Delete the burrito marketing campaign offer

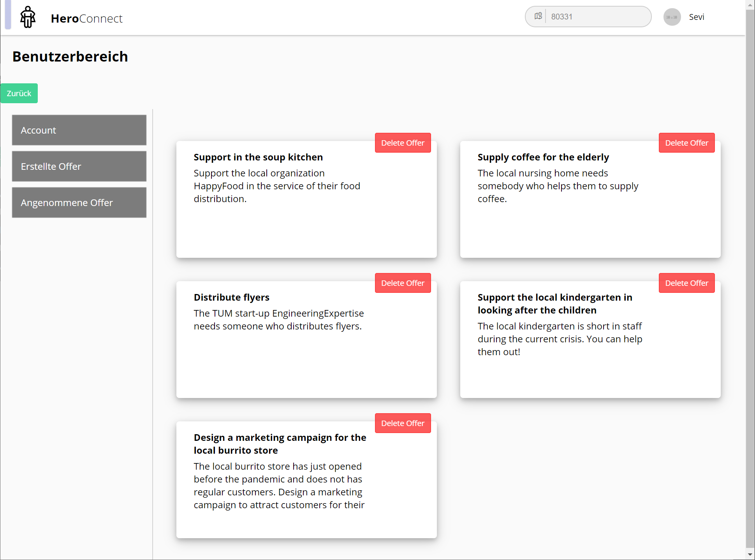(x=403, y=423)
